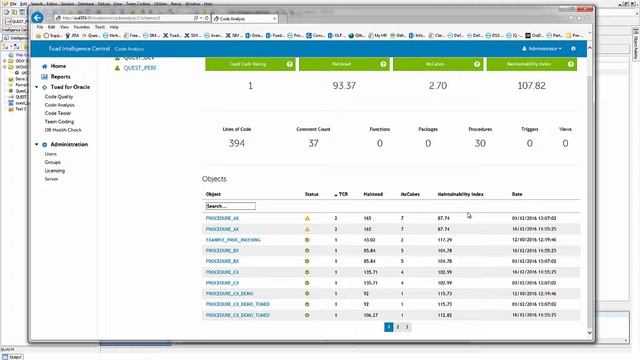This screenshot has width=640, height=360.
Task: Click the info icon in blue header
Action: click(573, 49)
